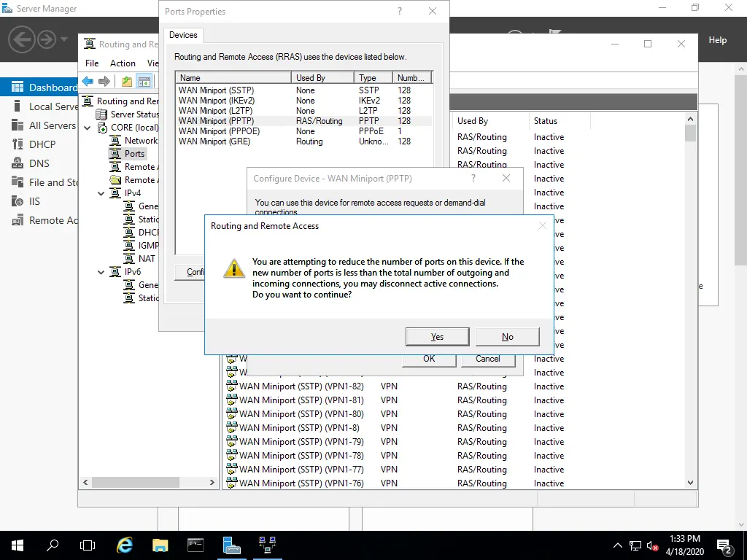Click Cancel in Configure Device dialog

(488, 359)
